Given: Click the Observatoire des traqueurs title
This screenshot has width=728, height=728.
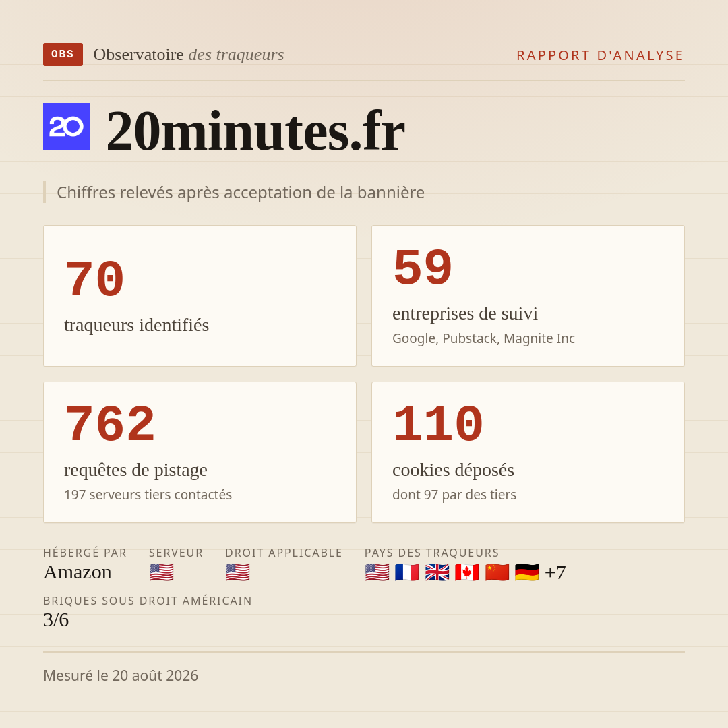Looking at the screenshot, I should click(x=189, y=55).
